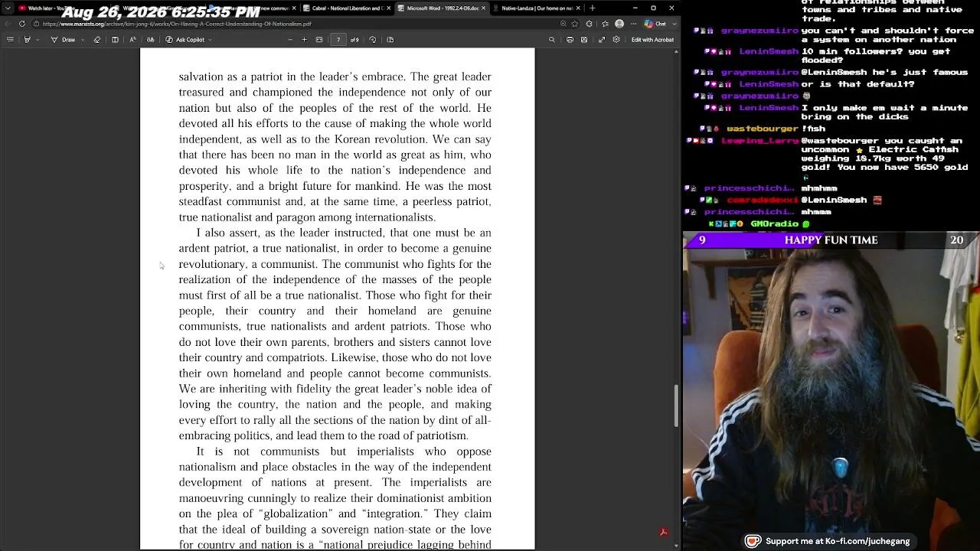This screenshot has width=980, height=551.
Task: Select the Erase tool
Action: (96, 40)
